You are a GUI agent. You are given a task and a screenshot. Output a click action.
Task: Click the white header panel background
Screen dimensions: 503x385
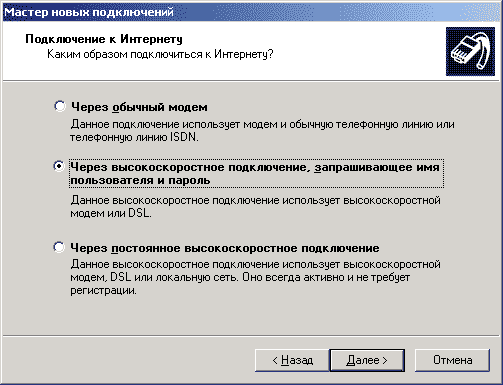(233, 67)
